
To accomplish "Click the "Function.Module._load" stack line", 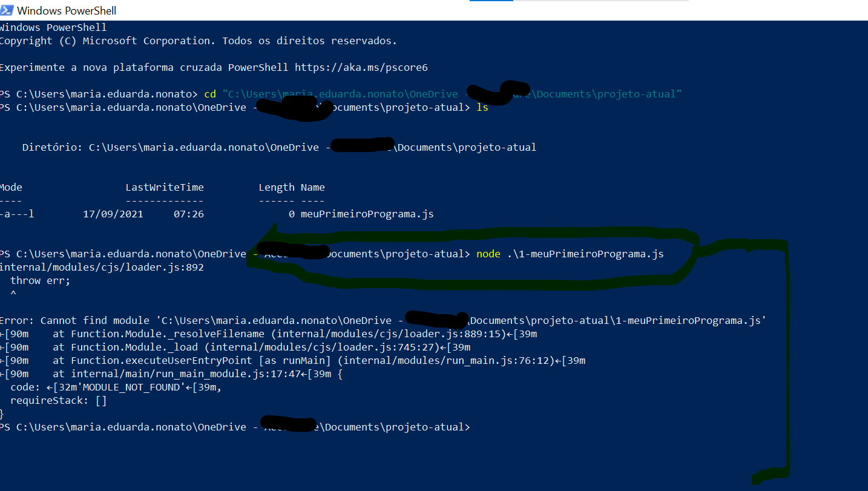I will (235, 348).
